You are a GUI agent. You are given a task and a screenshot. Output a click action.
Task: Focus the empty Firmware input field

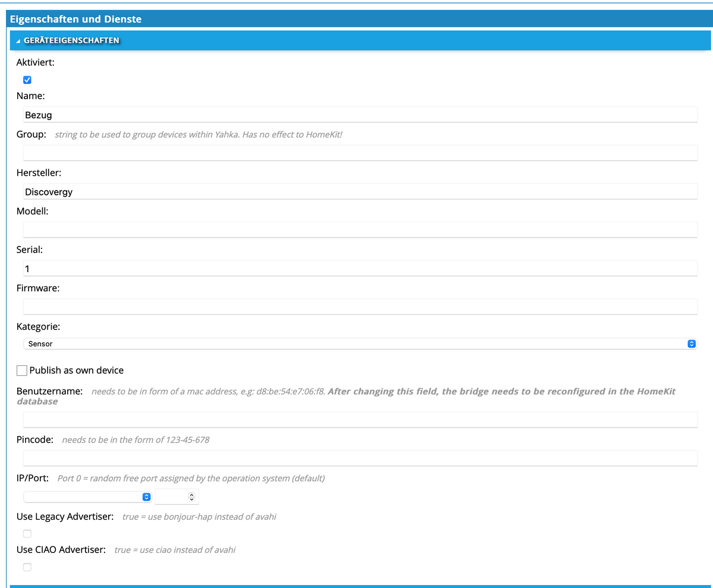(360, 306)
